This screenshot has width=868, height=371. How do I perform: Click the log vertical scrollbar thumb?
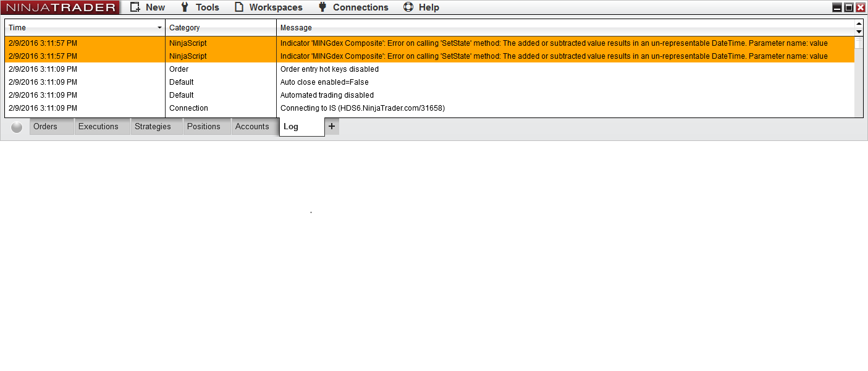click(859, 43)
